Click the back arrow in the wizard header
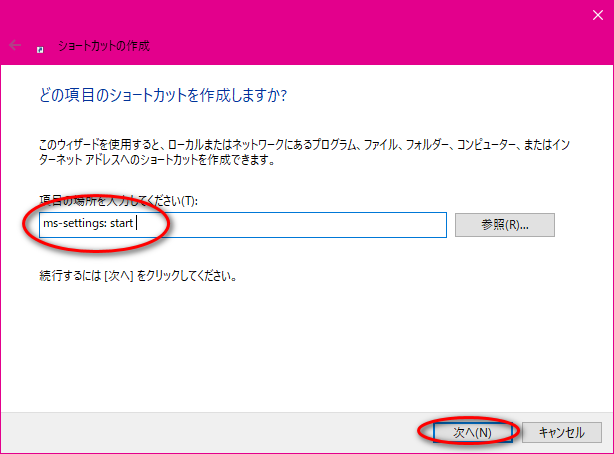Image resolution: width=614 pixels, height=454 pixels. point(15,46)
